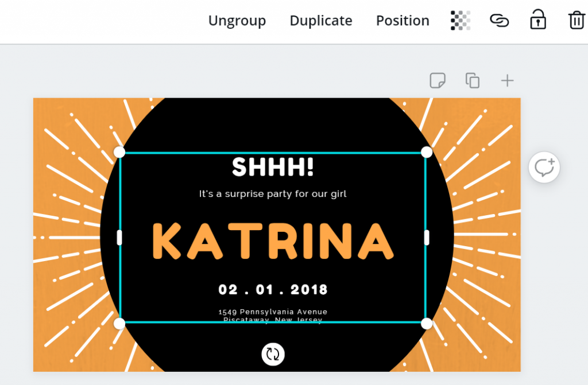This screenshot has width=588, height=385.
Task: Duplicate the selected group
Action: point(321,21)
